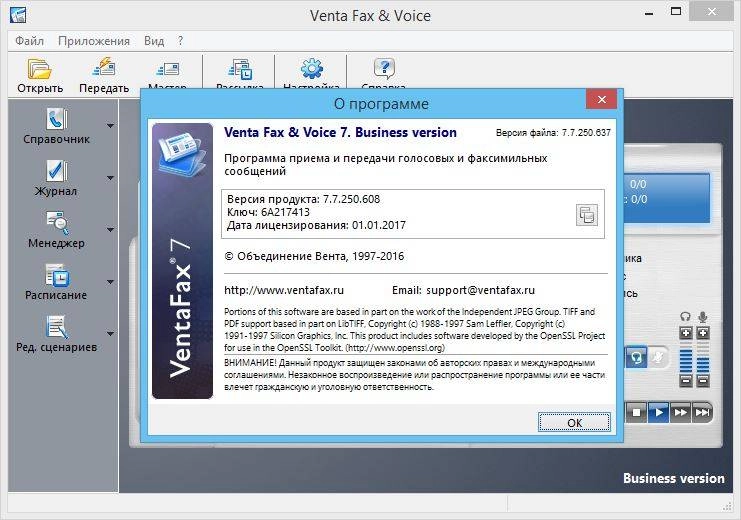The height and width of the screenshot is (520, 741).
Task: Toggle the headset mode button
Action: (x=637, y=357)
